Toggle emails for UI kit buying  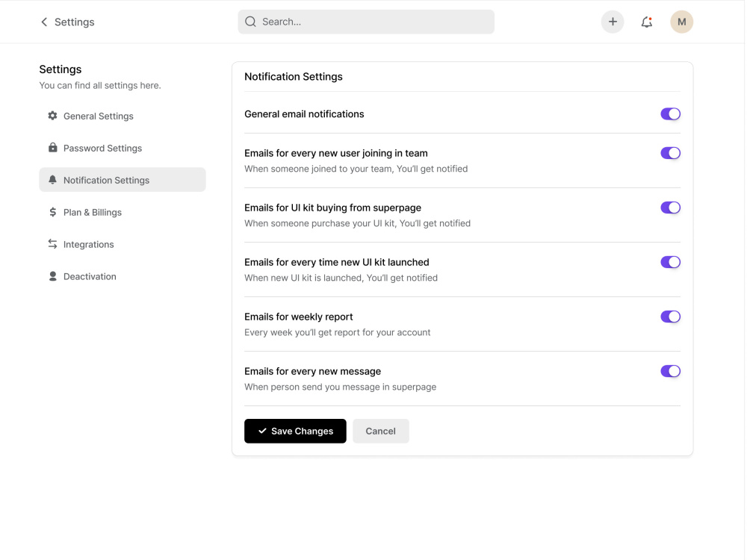click(x=670, y=208)
